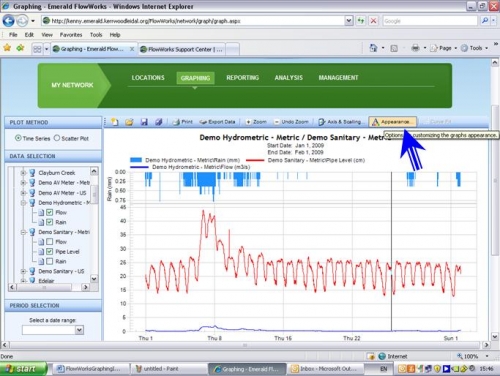Open the Appearance options

coord(392,122)
